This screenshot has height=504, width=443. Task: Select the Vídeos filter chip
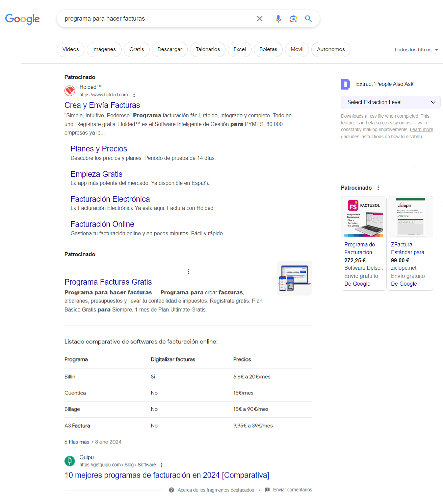(71, 49)
